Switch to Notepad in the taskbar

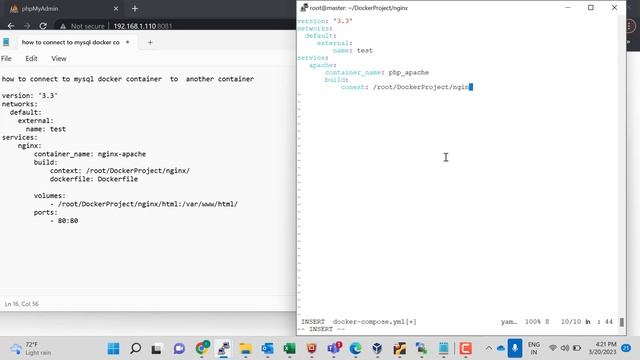pyautogui.click(x=443, y=349)
